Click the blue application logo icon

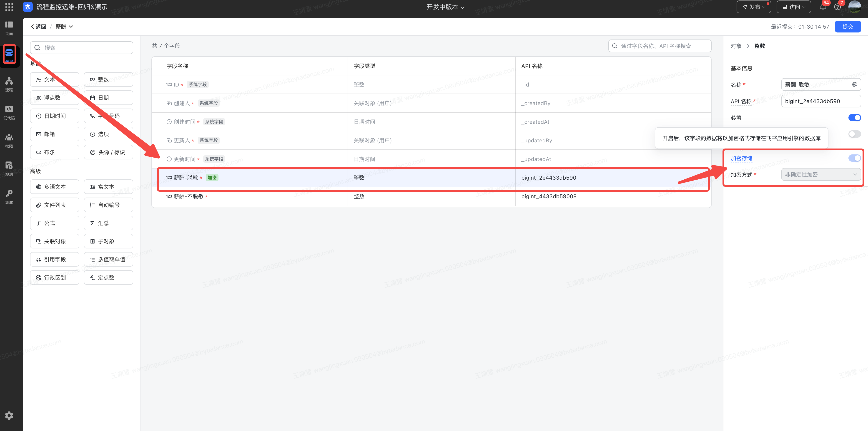[28, 7]
